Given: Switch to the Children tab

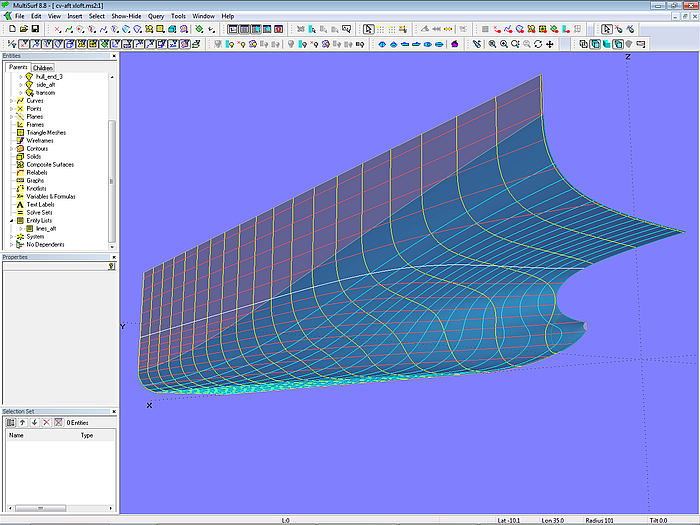Looking at the screenshot, I should click(x=42, y=68).
